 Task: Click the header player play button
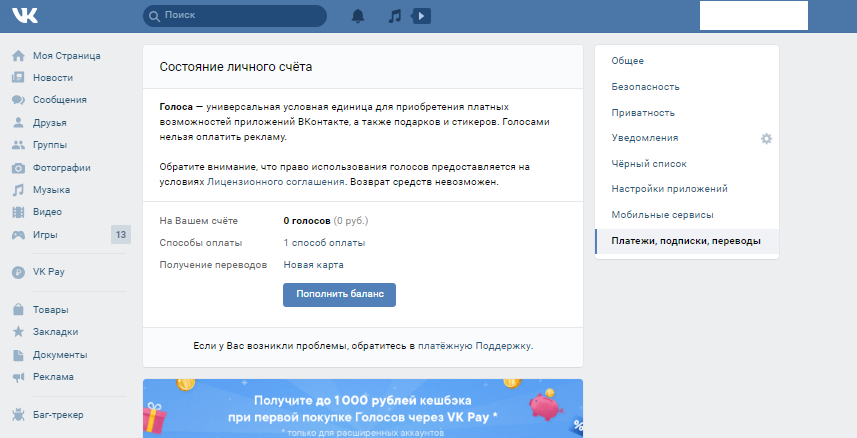[x=421, y=16]
